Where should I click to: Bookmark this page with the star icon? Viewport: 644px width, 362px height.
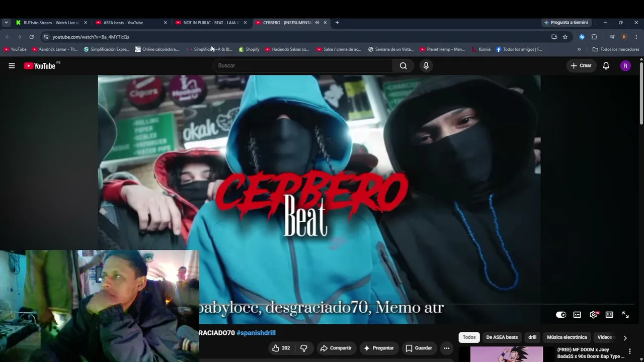point(565,37)
